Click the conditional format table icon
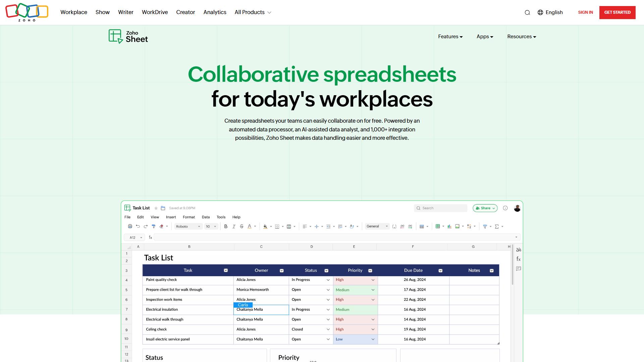644x362 pixels. (x=422, y=227)
